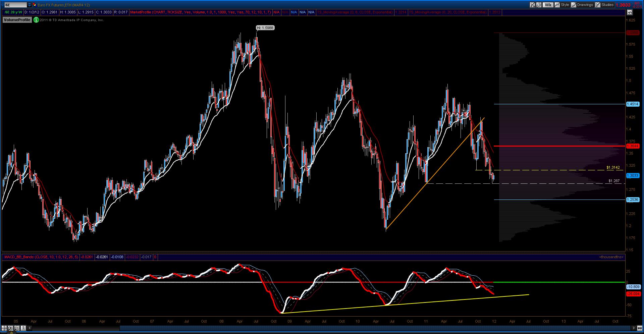
Task: Click the second TS_MovingAverage study label
Action: [x=447, y=12]
